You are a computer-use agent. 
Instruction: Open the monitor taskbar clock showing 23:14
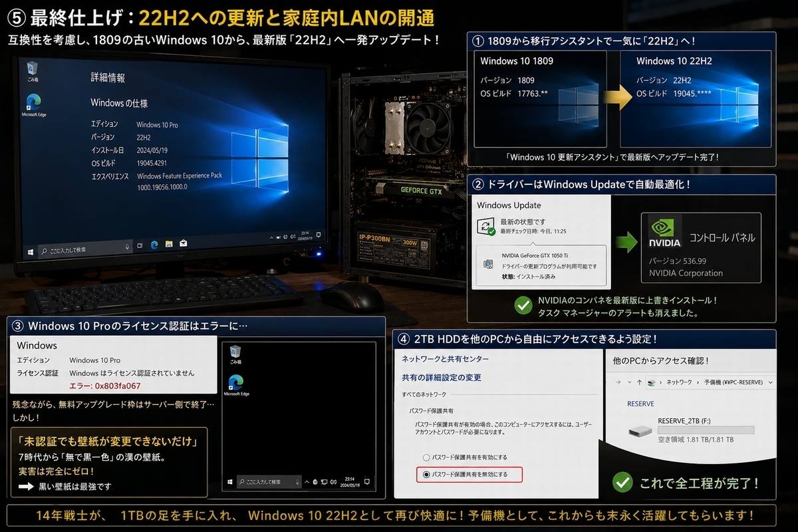[305, 236]
